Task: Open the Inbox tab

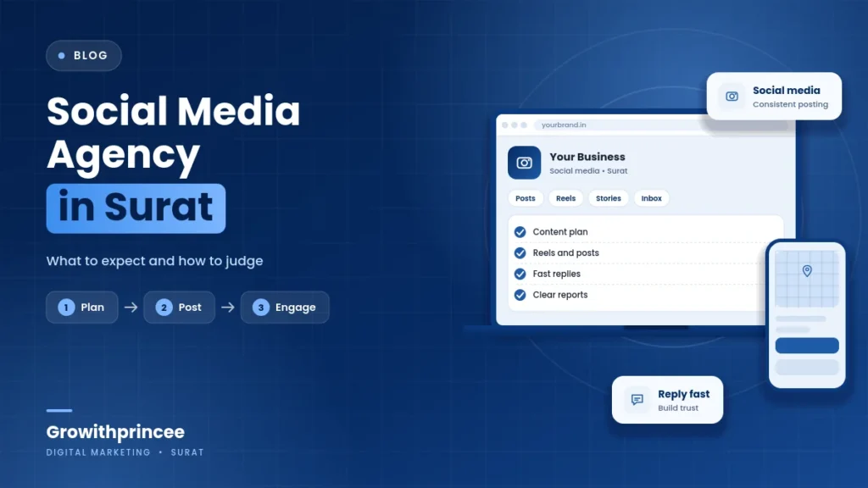Action: tap(652, 198)
